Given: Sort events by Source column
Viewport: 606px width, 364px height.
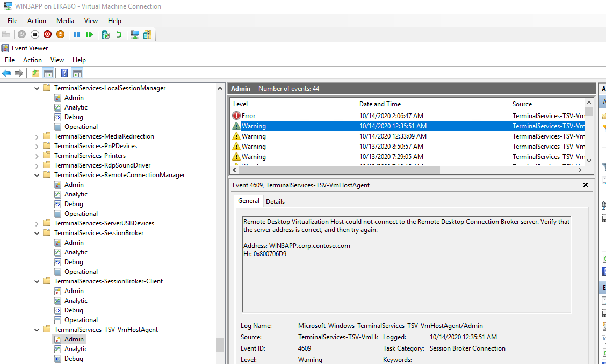Looking at the screenshot, I should [547, 104].
